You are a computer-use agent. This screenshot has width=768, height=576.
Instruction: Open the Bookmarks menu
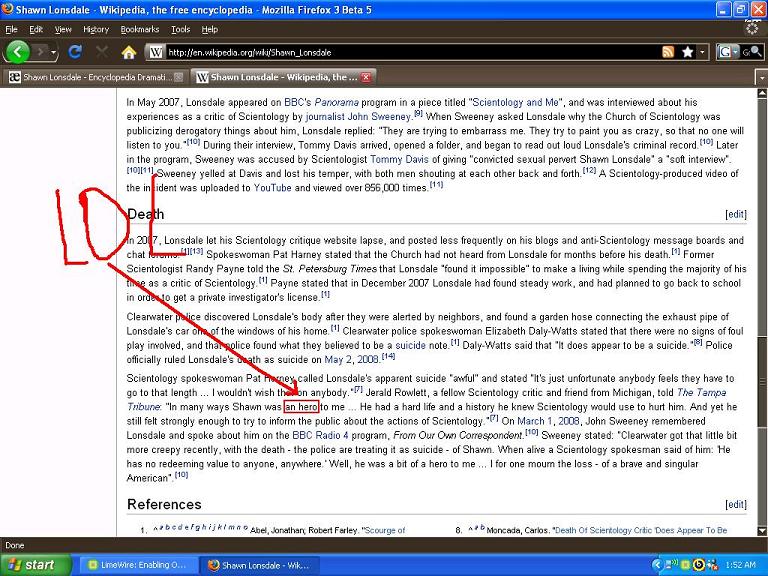coord(140,29)
